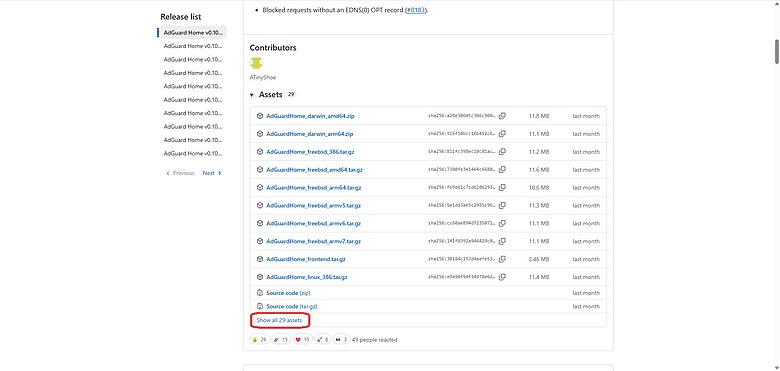Copy sha256 hash of AdGuardHome_freebsd_arm64.tar.gz

pyautogui.click(x=502, y=187)
